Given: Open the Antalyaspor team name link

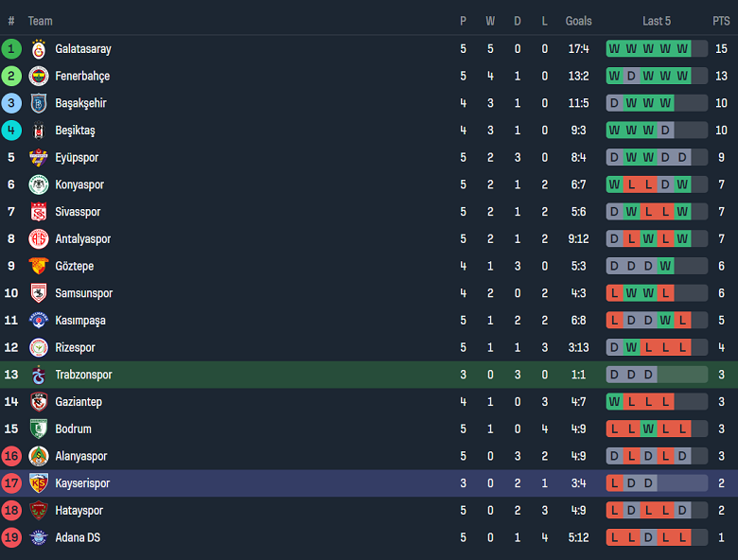Looking at the screenshot, I should 82,239.
